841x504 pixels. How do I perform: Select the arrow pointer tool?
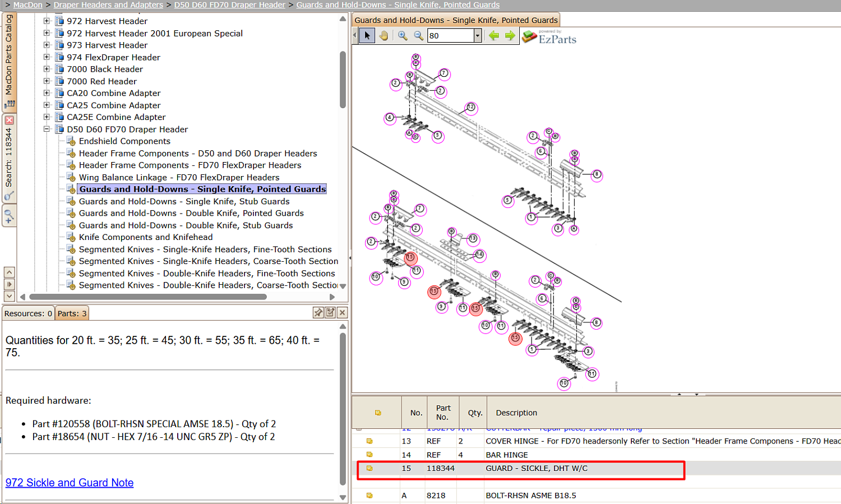[367, 36]
